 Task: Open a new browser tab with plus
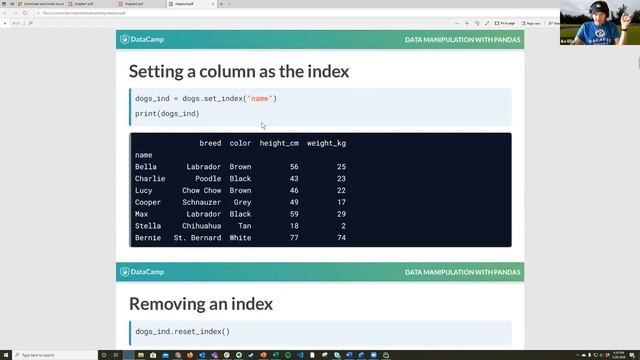[x=221, y=4]
